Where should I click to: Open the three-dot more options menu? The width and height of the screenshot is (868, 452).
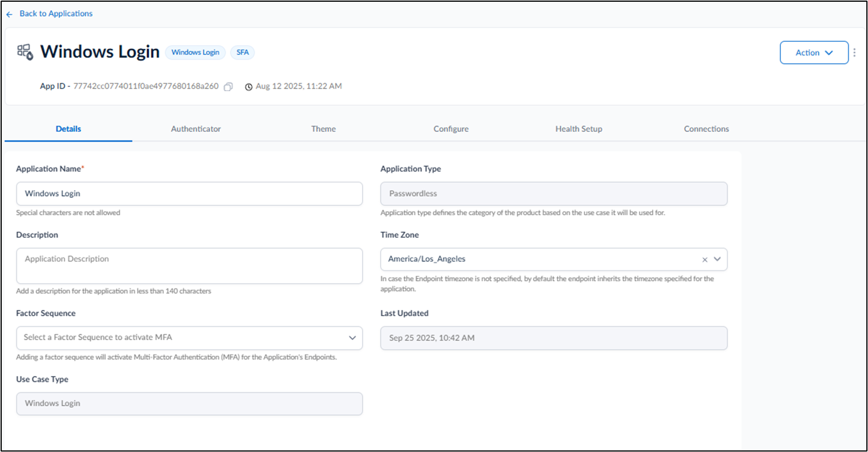854,52
